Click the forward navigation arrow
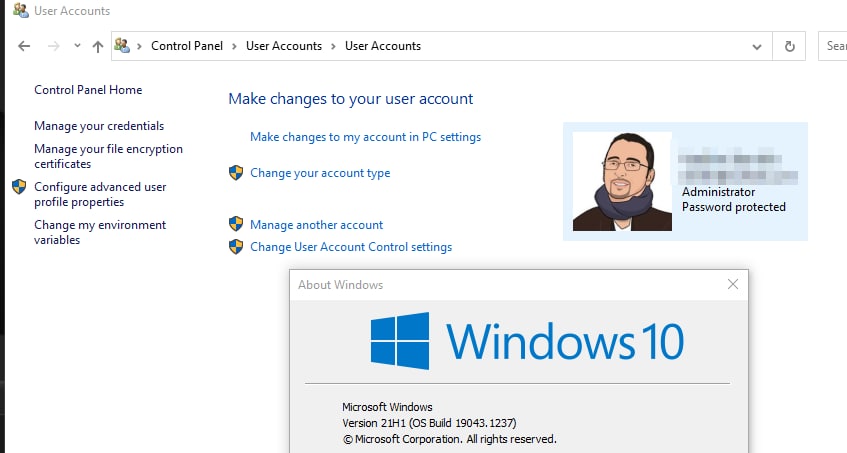This screenshot has height=453, width=847. 53,46
